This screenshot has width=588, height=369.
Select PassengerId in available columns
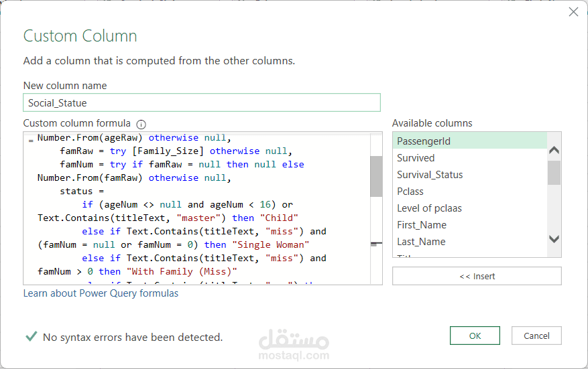click(x=424, y=141)
